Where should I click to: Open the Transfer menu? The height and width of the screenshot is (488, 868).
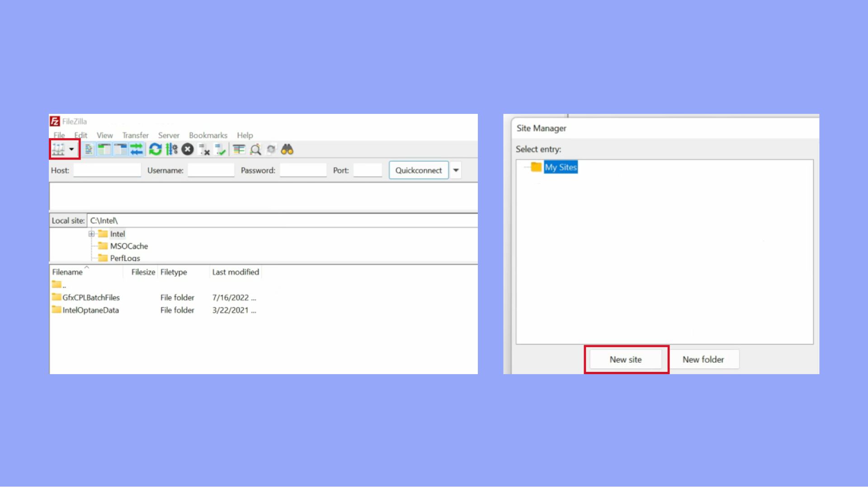(135, 135)
